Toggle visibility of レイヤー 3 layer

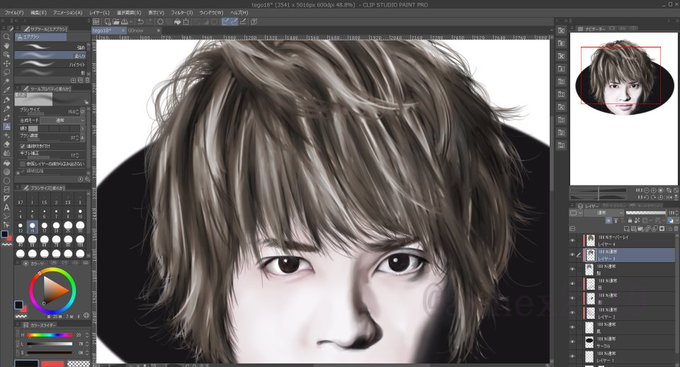pos(572,255)
